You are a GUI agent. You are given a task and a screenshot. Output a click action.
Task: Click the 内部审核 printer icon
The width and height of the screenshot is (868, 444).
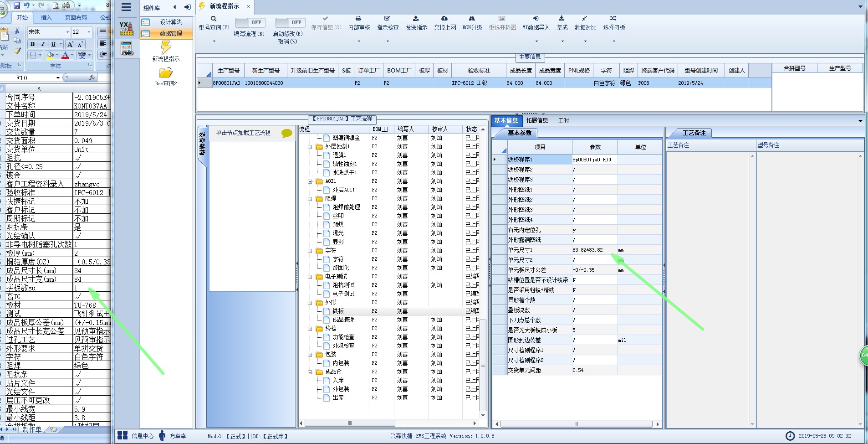click(358, 19)
